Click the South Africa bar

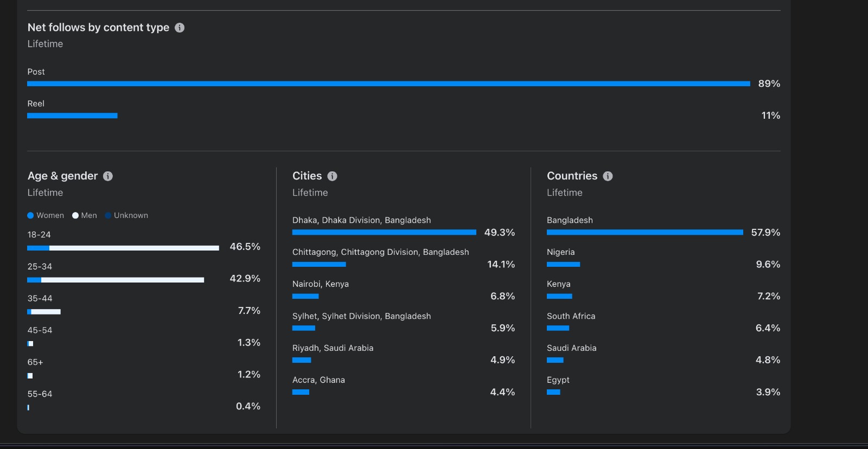click(x=558, y=328)
